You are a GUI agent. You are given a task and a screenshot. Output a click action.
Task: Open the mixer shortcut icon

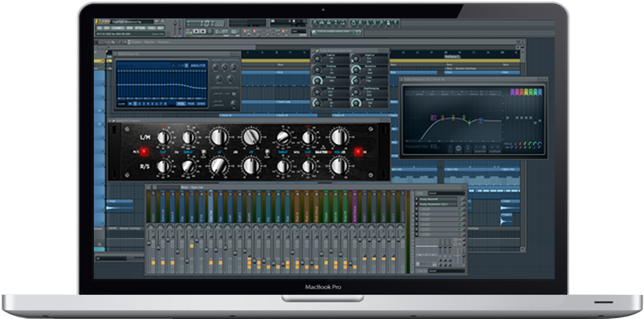(342, 23)
